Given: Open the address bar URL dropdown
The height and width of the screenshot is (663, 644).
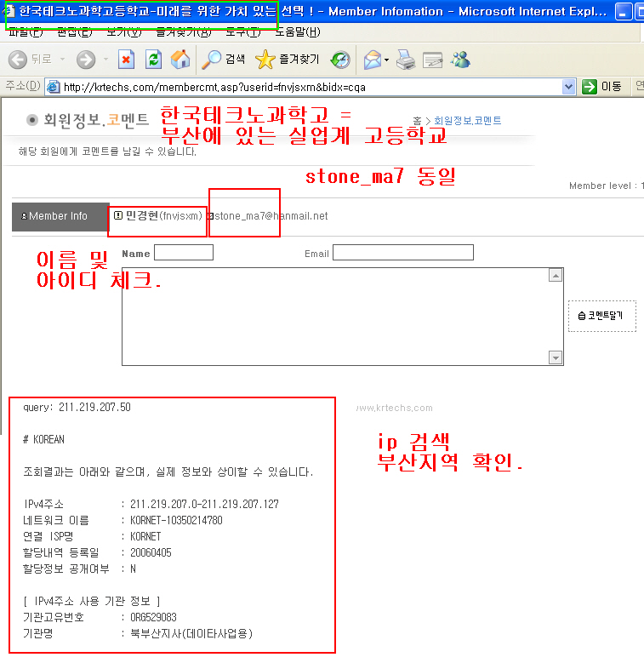Looking at the screenshot, I should 569,87.
